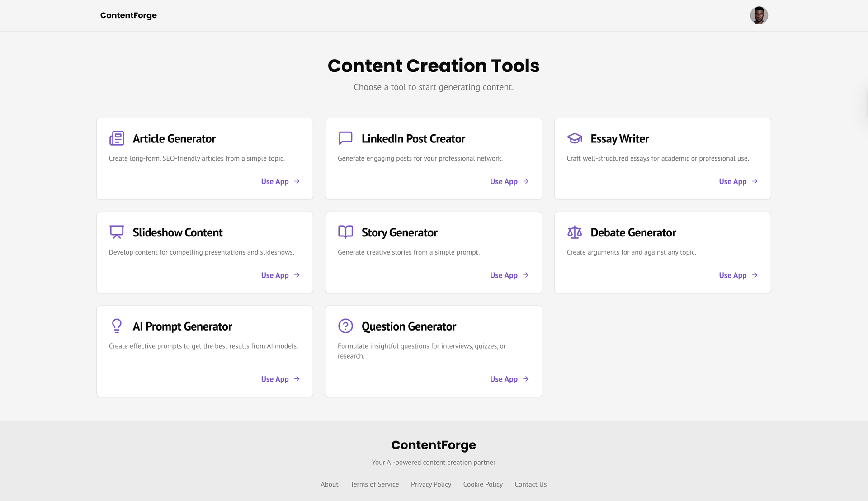Viewport: 868px width, 501px height.
Task: Open the Privacy Policy
Action: point(431,484)
